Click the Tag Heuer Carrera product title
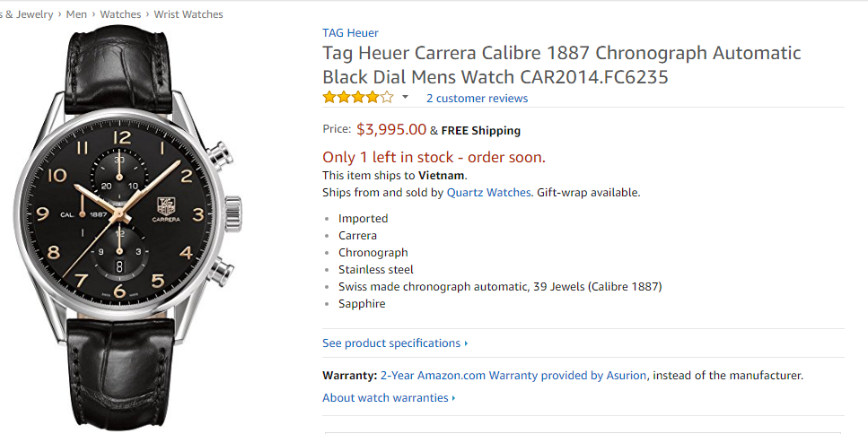The image size is (868, 434). coord(561,65)
